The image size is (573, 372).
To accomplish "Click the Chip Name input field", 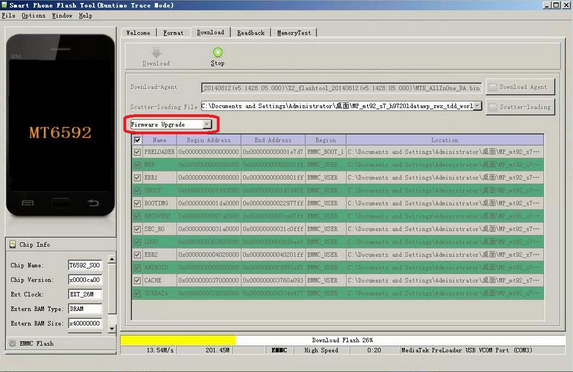I will (x=85, y=265).
